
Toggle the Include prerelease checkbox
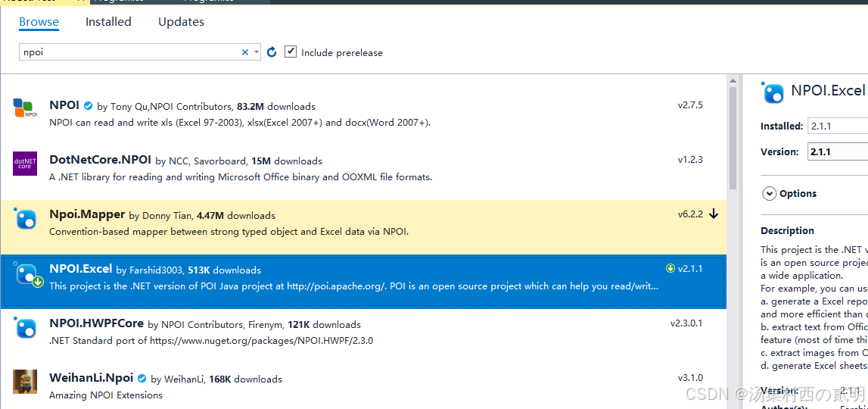pyautogui.click(x=290, y=52)
